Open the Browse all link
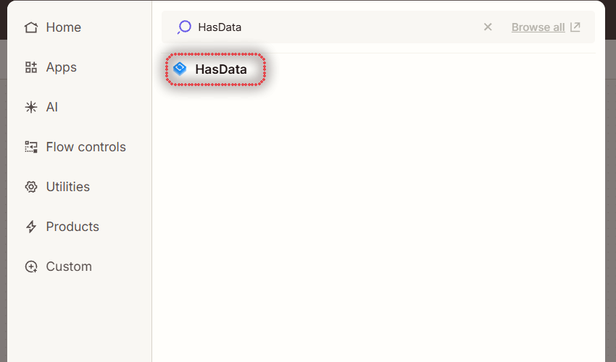The image size is (616, 362). point(538,27)
